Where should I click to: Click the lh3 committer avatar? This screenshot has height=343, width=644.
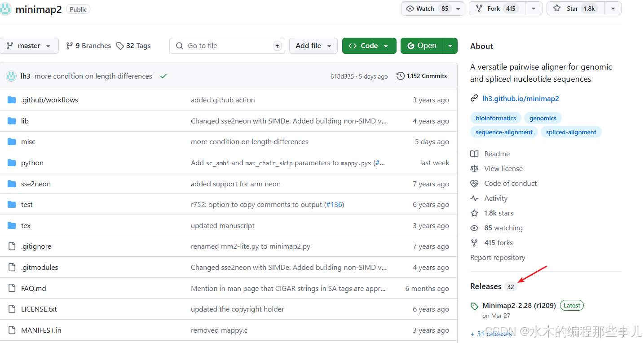click(x=11, y=76)
